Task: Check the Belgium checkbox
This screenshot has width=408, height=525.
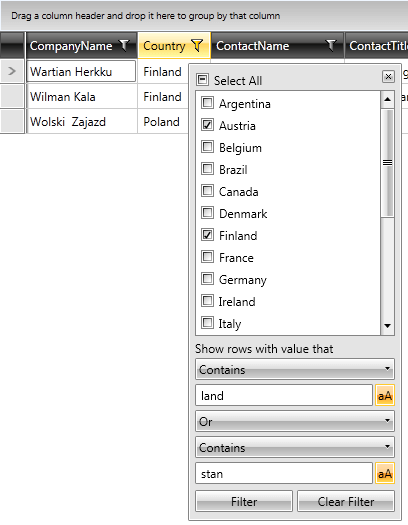Action: 207,147
